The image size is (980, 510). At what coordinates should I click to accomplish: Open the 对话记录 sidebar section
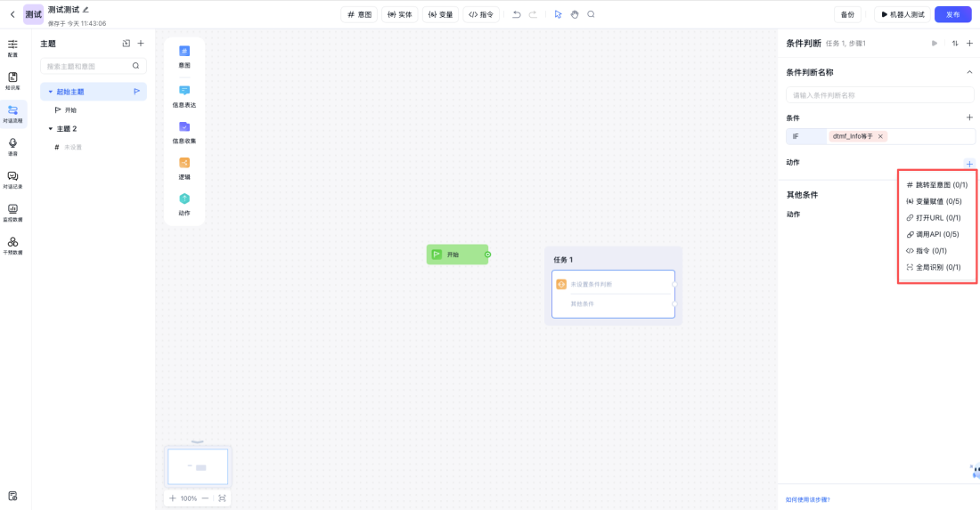click(x=12, y=180)
